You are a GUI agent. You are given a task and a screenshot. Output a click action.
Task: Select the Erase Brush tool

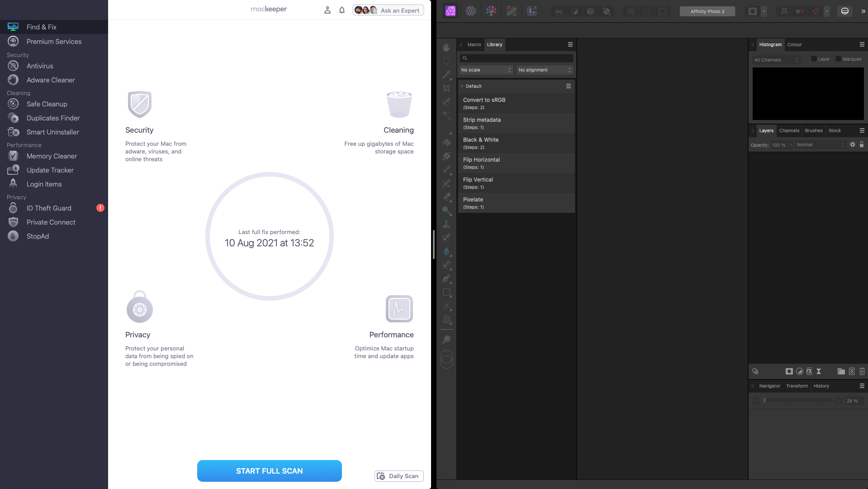pos(446,197)
